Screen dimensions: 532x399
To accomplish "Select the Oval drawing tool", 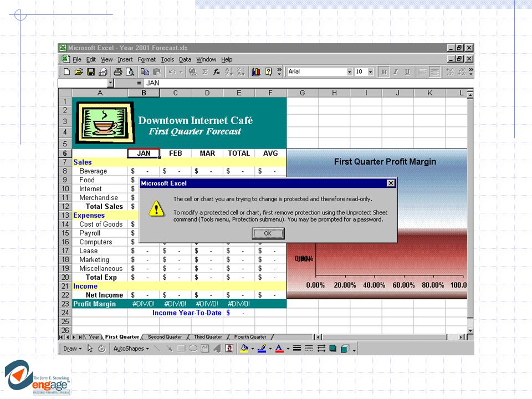I will click(193, 349).
